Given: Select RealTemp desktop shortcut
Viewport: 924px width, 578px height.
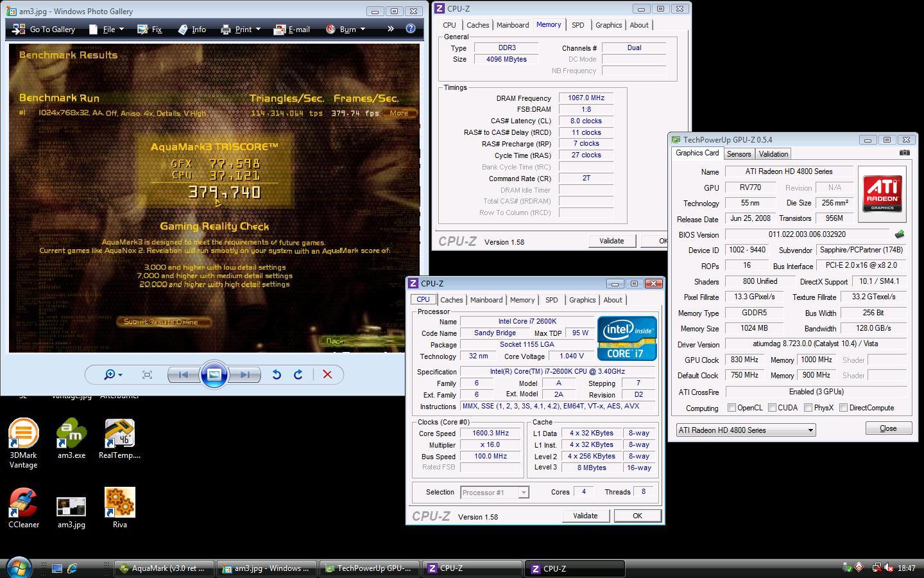Looking at the screenshot, I should point(120,440).
